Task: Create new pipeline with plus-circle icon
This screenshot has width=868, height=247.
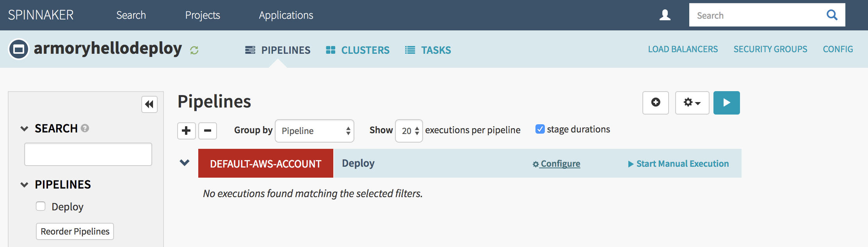Action: [655, 102]
